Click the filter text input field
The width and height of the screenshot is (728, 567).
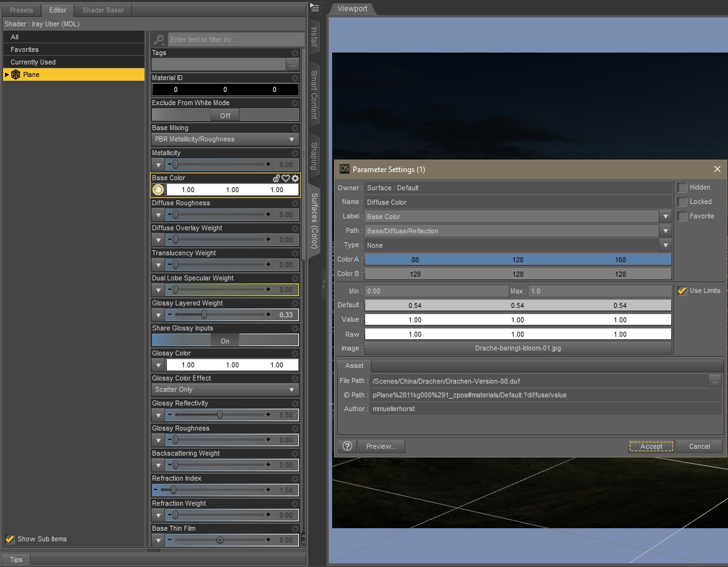236,39
